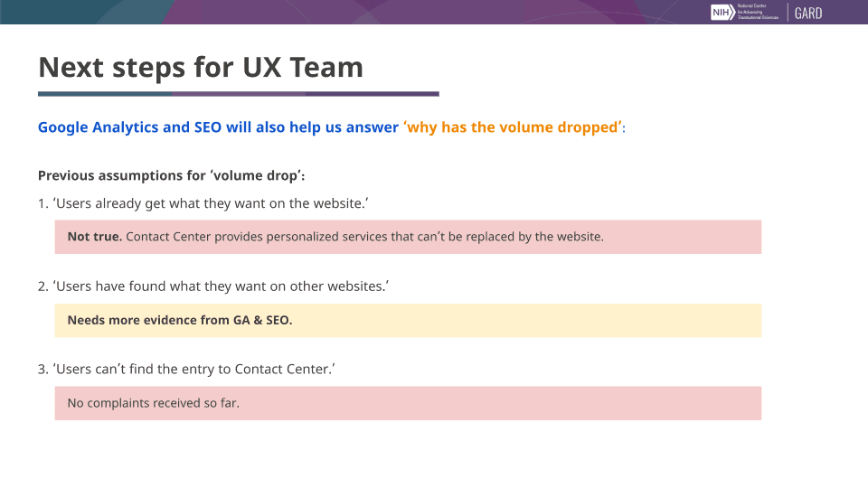This screenshot has width=868, height=488.
Task: Click the gradient underline below the title
Action: (x=239, y=94)
